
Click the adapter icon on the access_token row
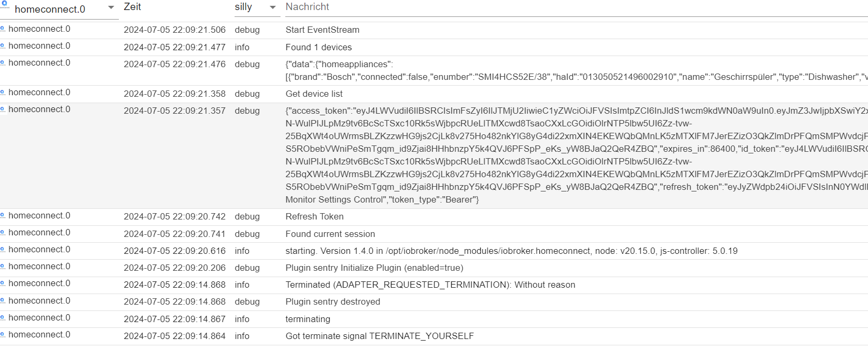3,109
